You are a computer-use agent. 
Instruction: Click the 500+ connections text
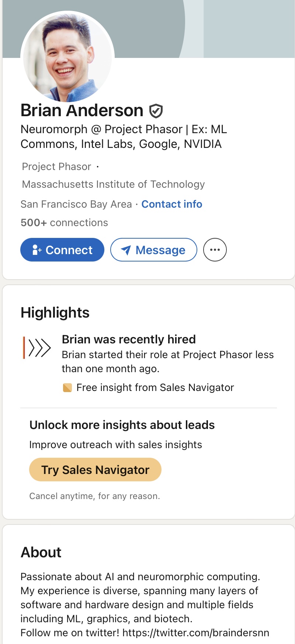(x=64, y=222)
